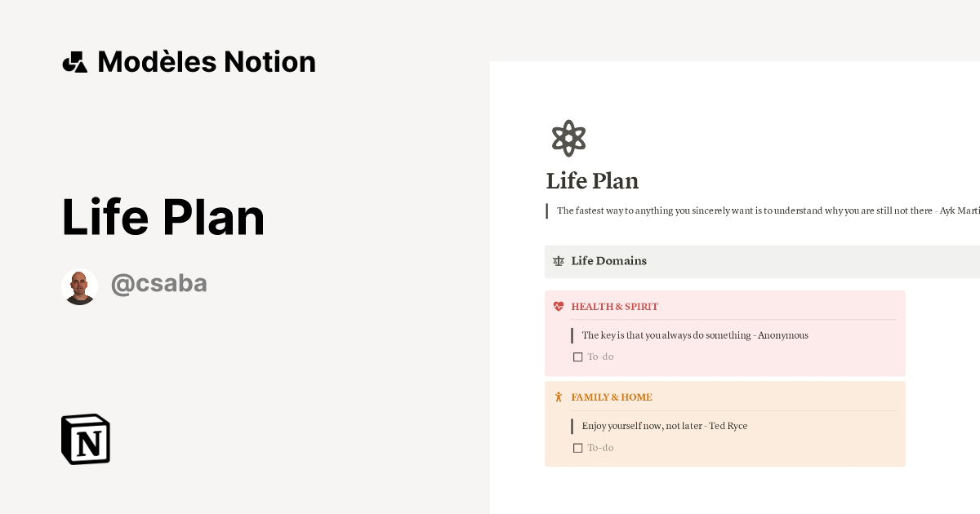Click the quote block bar beside the Ted Ryce quote
Viewport: 980px width, 514px height.
point(572,426)
